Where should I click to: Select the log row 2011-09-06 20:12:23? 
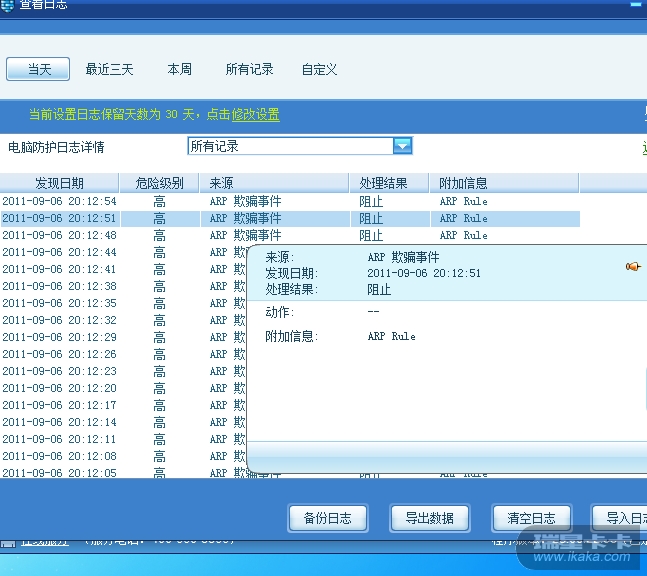pos(123,371)
